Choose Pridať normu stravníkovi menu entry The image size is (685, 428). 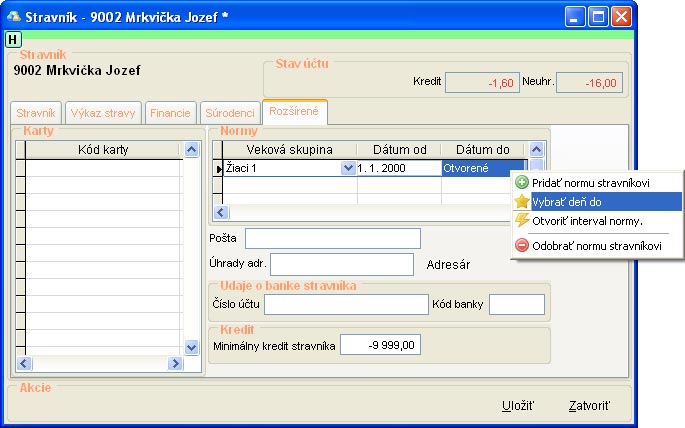tap(596, 183)
